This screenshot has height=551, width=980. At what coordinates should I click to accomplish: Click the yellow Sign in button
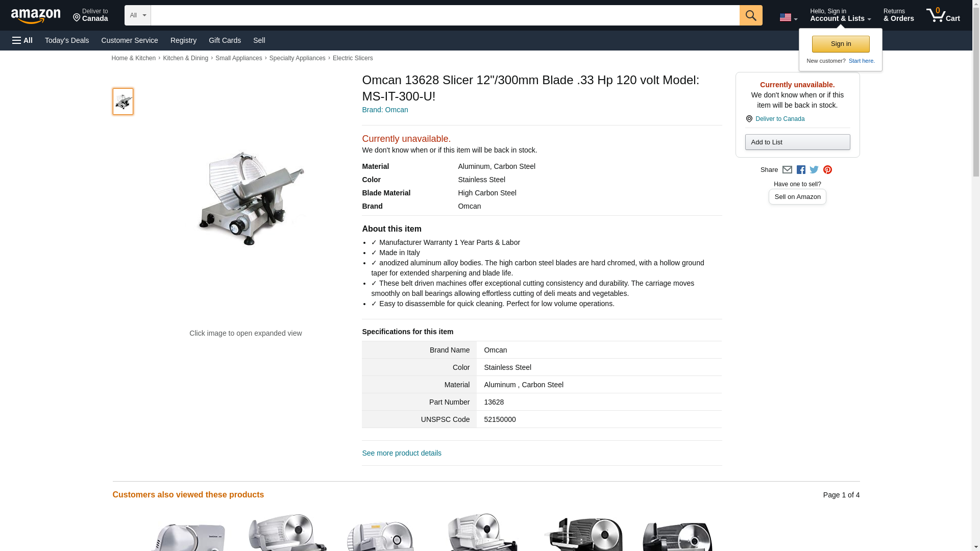841,44
